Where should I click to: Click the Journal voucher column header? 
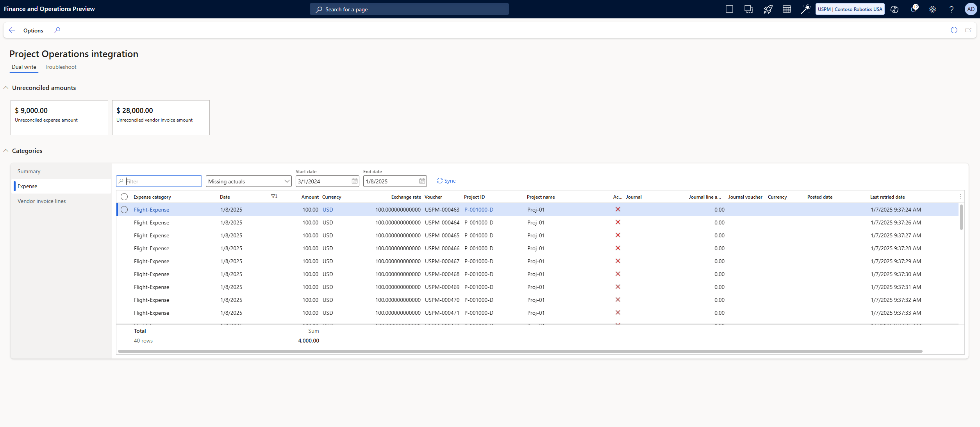[745, 197]
